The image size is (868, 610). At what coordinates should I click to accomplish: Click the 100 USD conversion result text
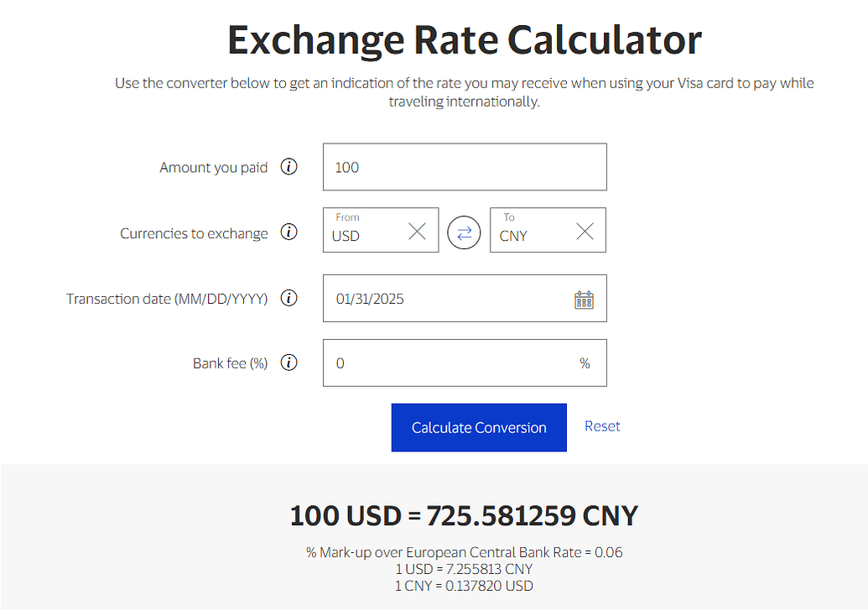(464, 515)
